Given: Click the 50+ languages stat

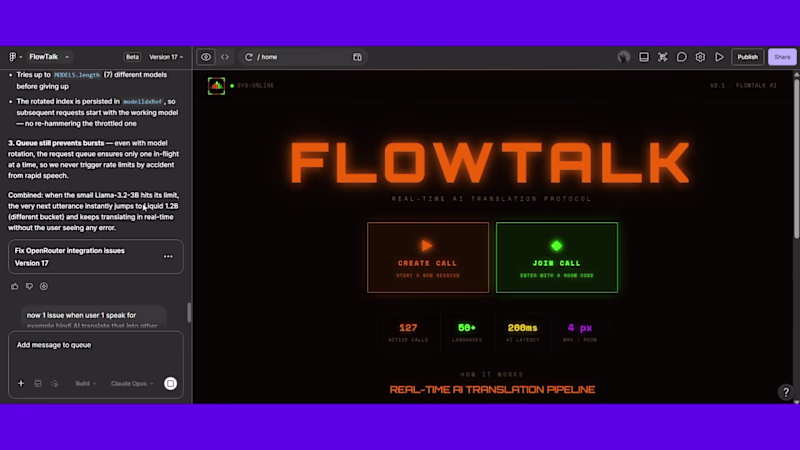Looking at the screenshot, I should click(467, 332).
